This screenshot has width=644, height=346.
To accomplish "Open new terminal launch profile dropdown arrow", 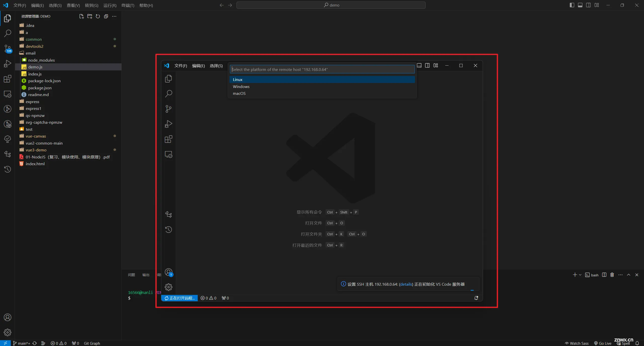I will (580, 275).
